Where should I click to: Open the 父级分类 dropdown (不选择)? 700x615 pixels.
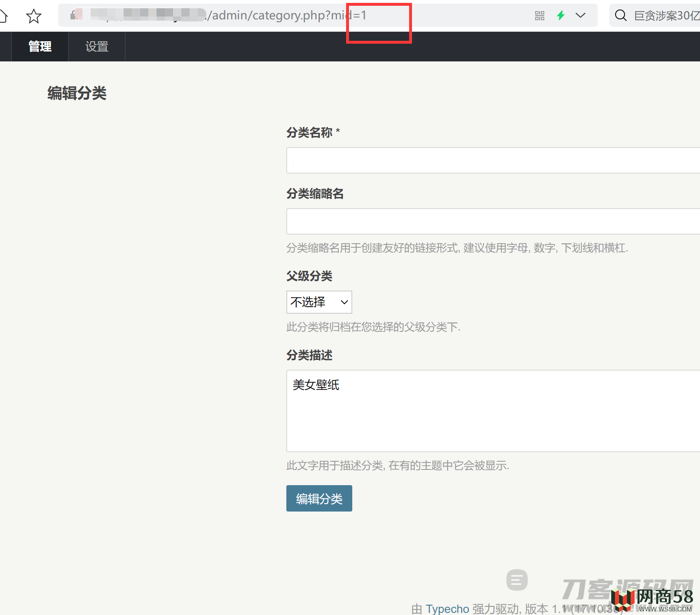click(x=319, y=302)
